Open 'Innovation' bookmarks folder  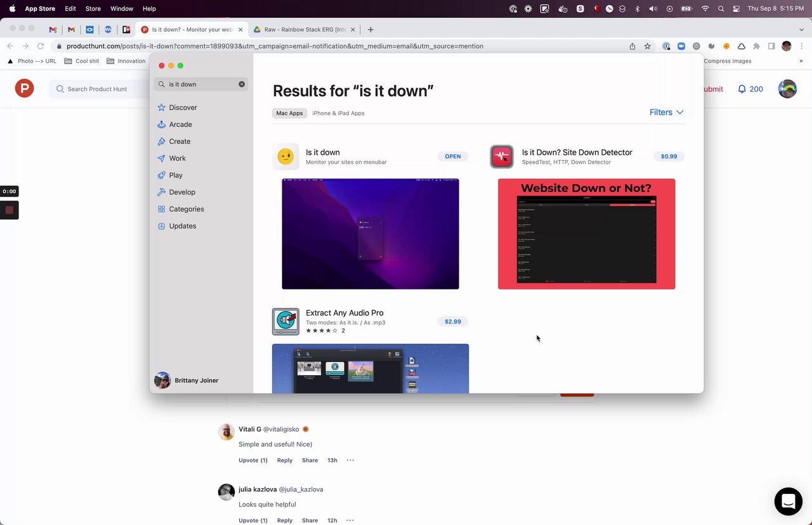tap(126, 61)
